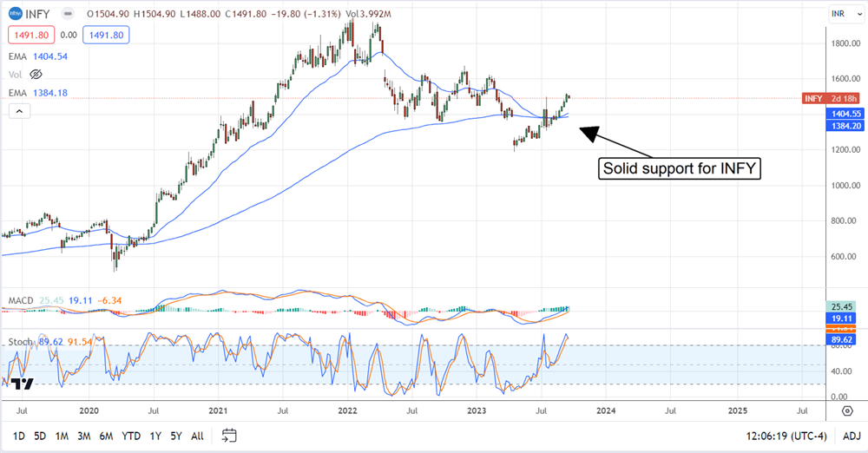Click the 2024 label on time axis
Viewport: 868px width, 453px height.
point(606,411)
